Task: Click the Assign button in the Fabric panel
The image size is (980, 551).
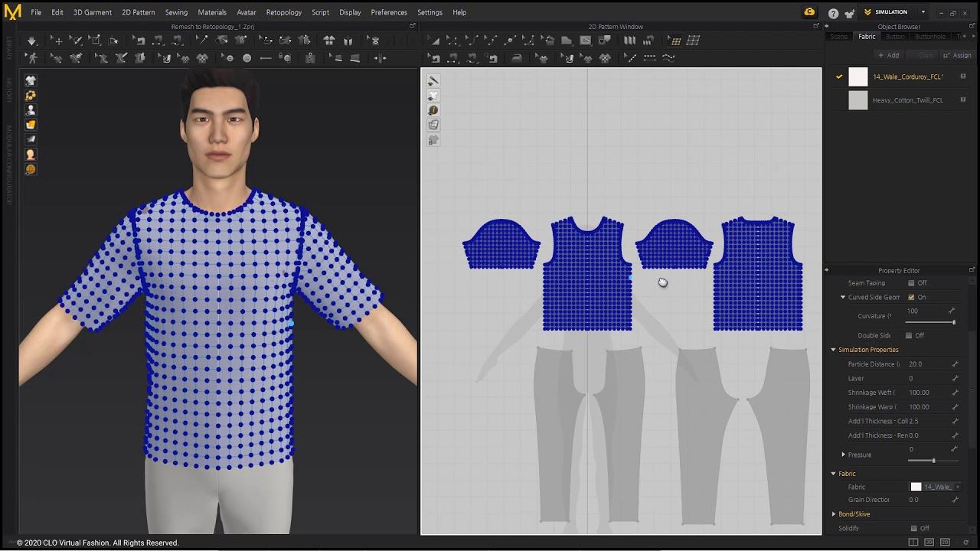Action: 957,54
